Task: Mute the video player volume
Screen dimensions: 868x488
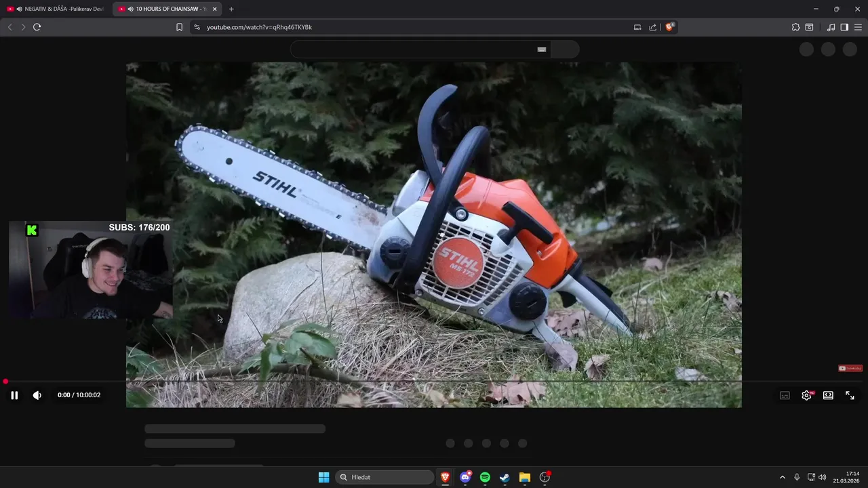Action: 37,395
